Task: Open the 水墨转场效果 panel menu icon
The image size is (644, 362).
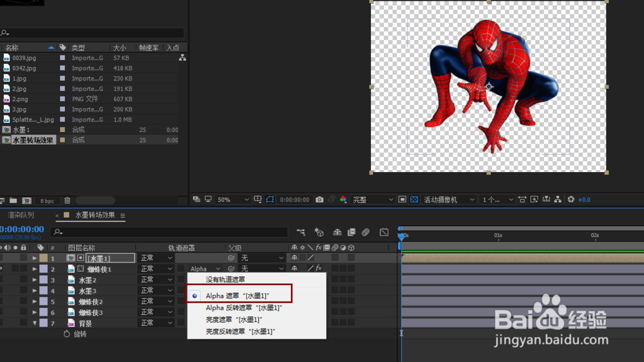Action: click(x=122, y=215)
